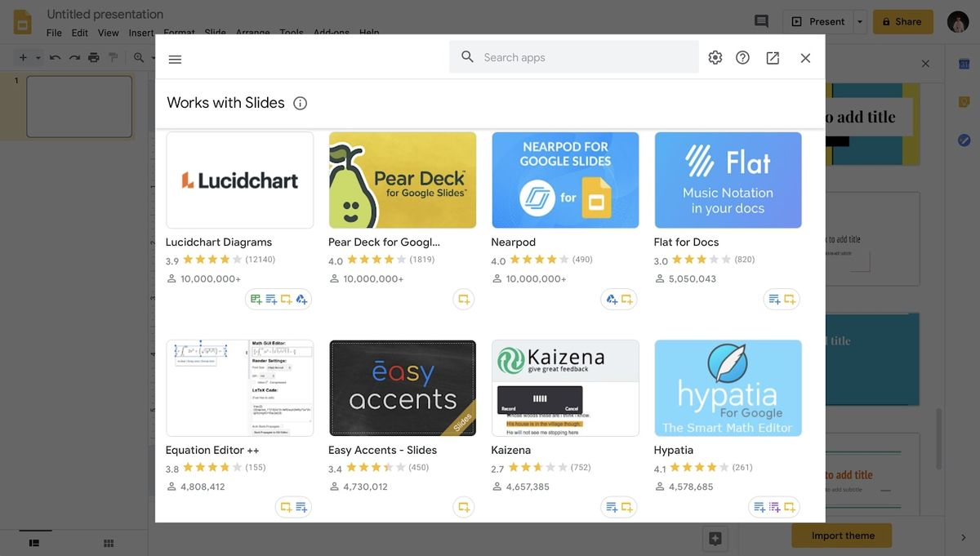Click the marketplace help question mark icon
980x556 pixels.
click(742, 57)
